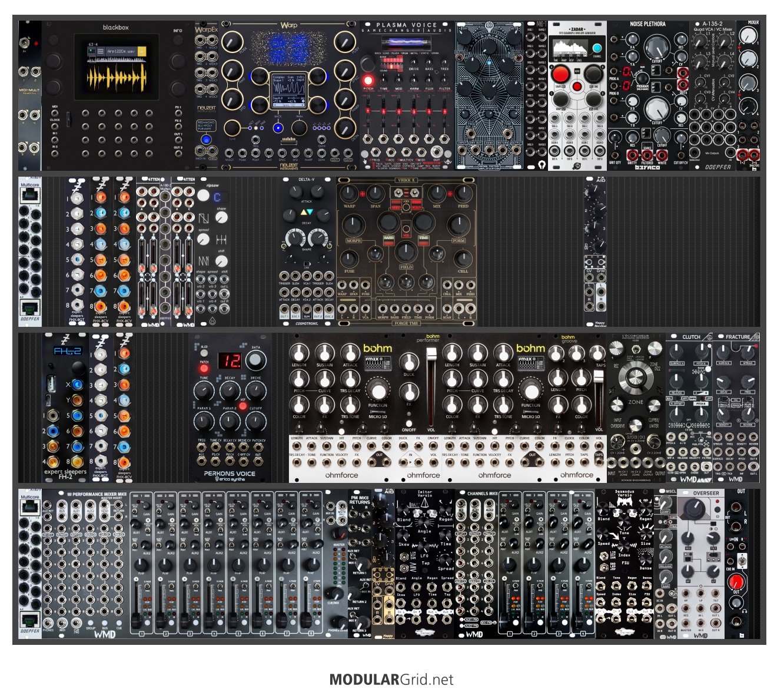Click the red VCF button on Perkons Voice
This screenshot has height=692, width=784.
pos(242,406)
